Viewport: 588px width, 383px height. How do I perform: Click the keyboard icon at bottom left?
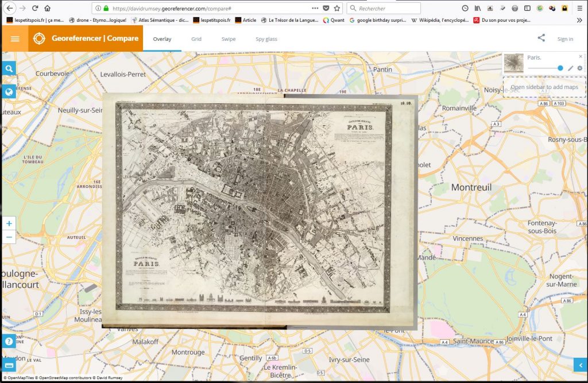[x=9, y=365]
